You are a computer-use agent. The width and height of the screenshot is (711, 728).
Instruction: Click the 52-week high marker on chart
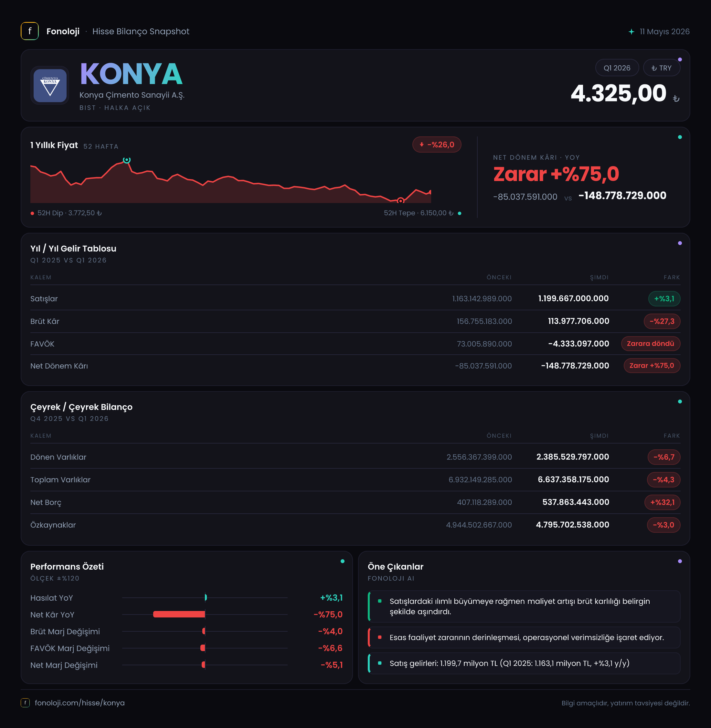point(127,160)
